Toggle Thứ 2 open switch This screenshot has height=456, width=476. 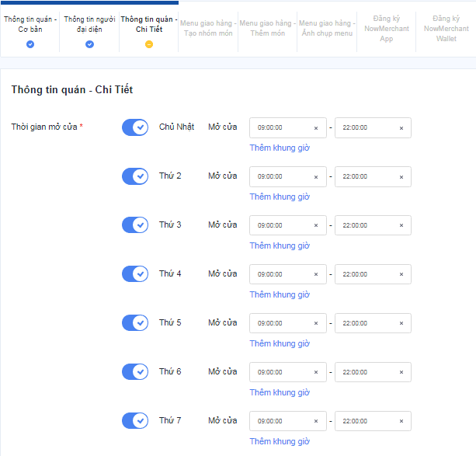click(x=135, y=176)
